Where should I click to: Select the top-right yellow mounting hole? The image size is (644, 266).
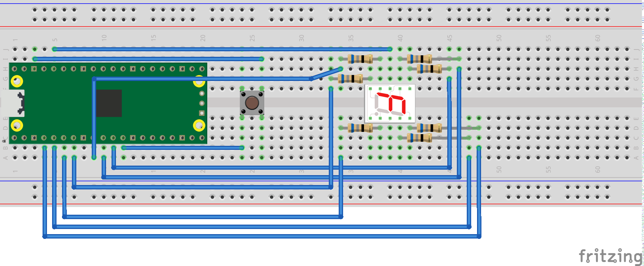(x=199, y=82)
